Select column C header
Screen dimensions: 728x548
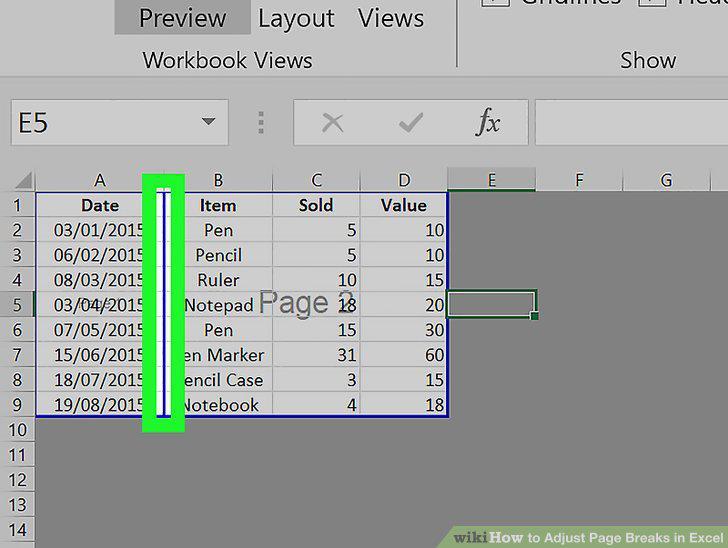(316, 180)
